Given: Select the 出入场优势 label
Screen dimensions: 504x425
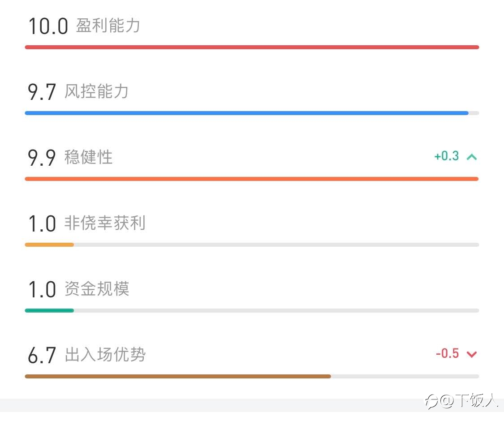Looking at the screenshot, I should point(105,355).
